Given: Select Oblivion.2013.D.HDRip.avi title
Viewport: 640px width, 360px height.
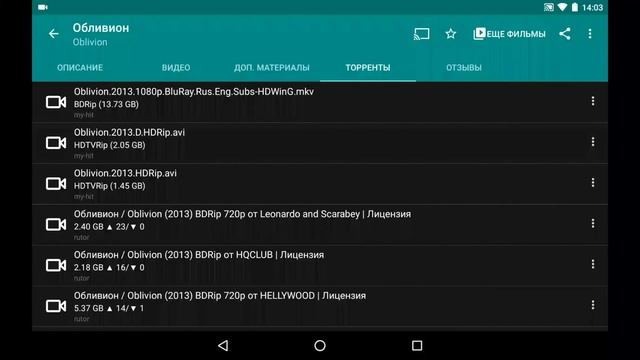Looking at the screenshot, I should (129, 133).
